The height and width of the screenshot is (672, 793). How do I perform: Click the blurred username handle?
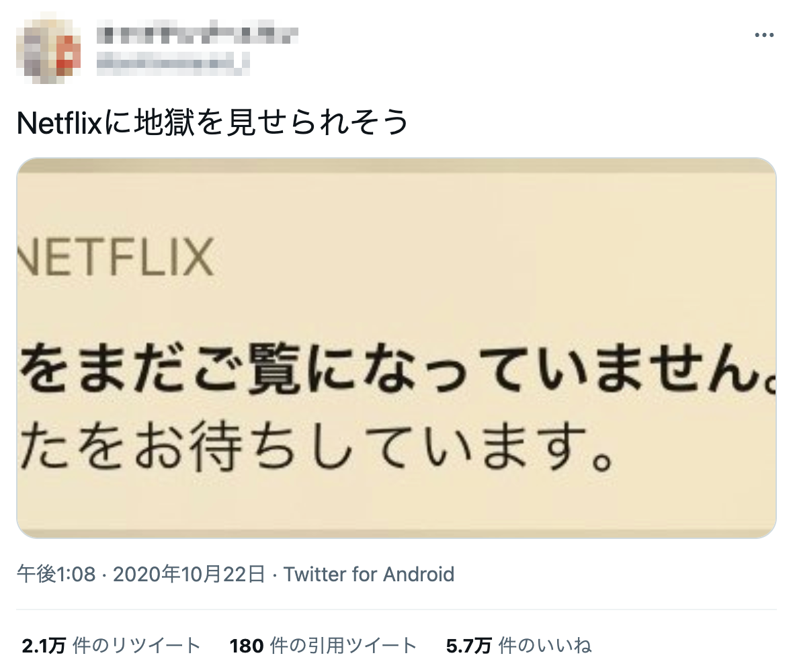coord(173,62)
